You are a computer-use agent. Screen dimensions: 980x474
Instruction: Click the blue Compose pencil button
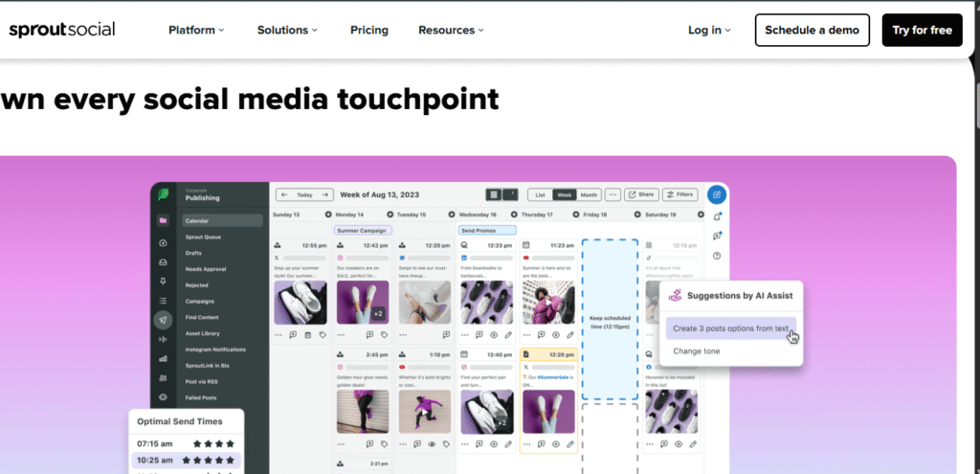coord(717,194)
